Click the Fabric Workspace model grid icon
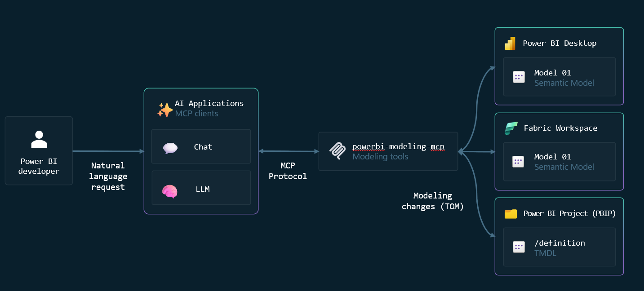This screenshot has width=644, height=291. 518,162
